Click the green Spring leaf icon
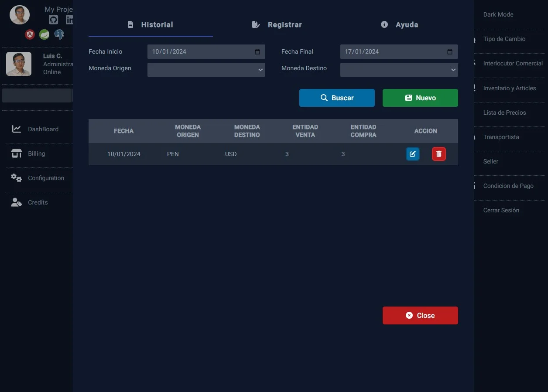Screen dimensions: 548x392 [x=44, y=34]
